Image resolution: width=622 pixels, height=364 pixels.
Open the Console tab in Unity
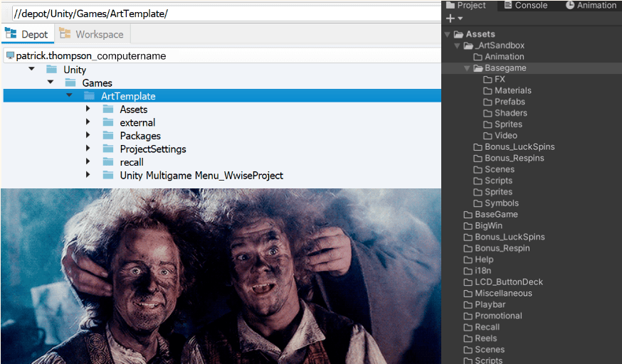[x=526, y=5]
